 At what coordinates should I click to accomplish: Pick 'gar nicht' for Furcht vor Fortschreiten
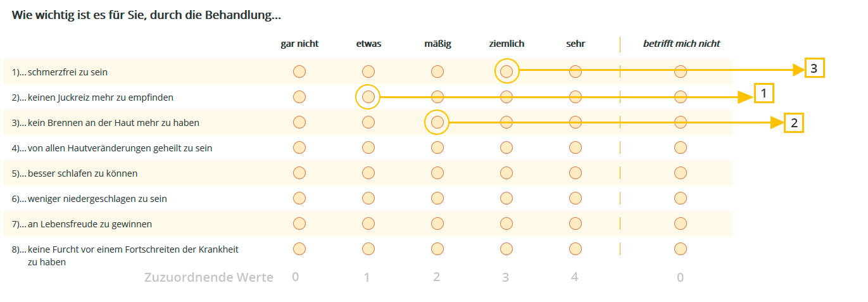pos(299,249)
